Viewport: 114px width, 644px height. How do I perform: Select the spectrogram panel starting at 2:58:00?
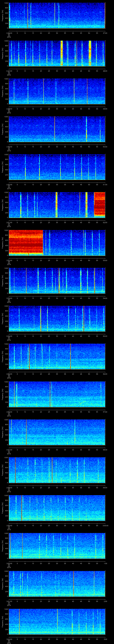pos(57,470)
